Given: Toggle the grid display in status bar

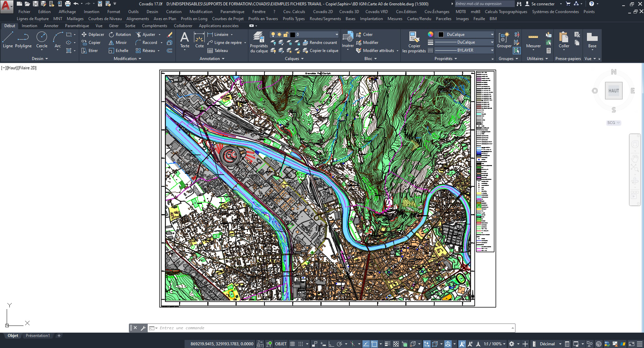Looking at the screenshot, I should [x=292, y=344].
